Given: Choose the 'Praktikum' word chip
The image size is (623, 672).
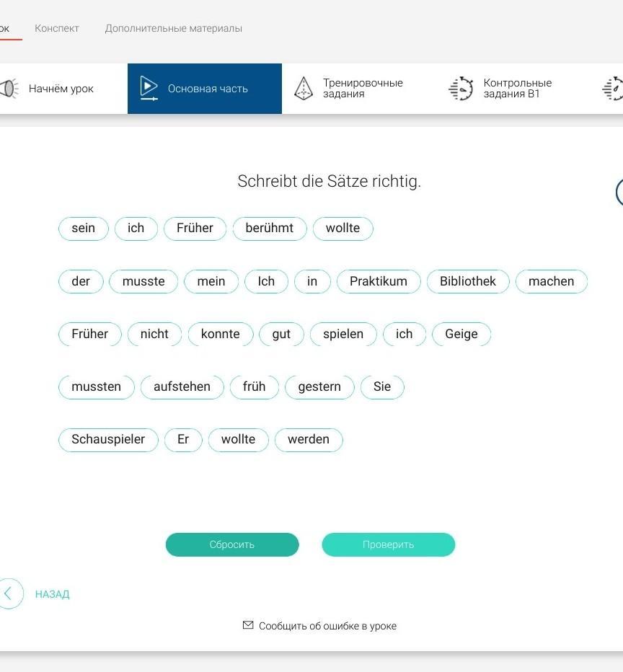Looking at the screenshot, I should 379,282.
